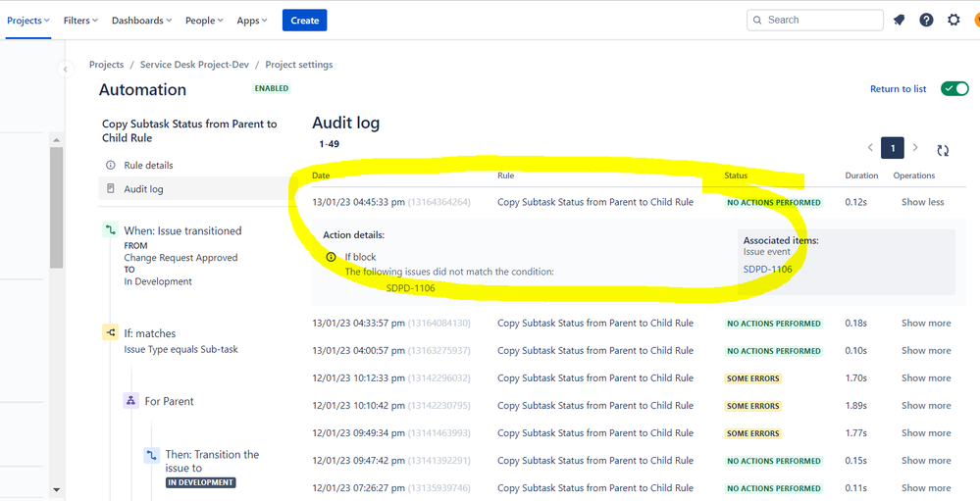Open the help question mark icon
The width and height of the screenshot is (980, 501).
pyautogui.click(x=926, y=20)
